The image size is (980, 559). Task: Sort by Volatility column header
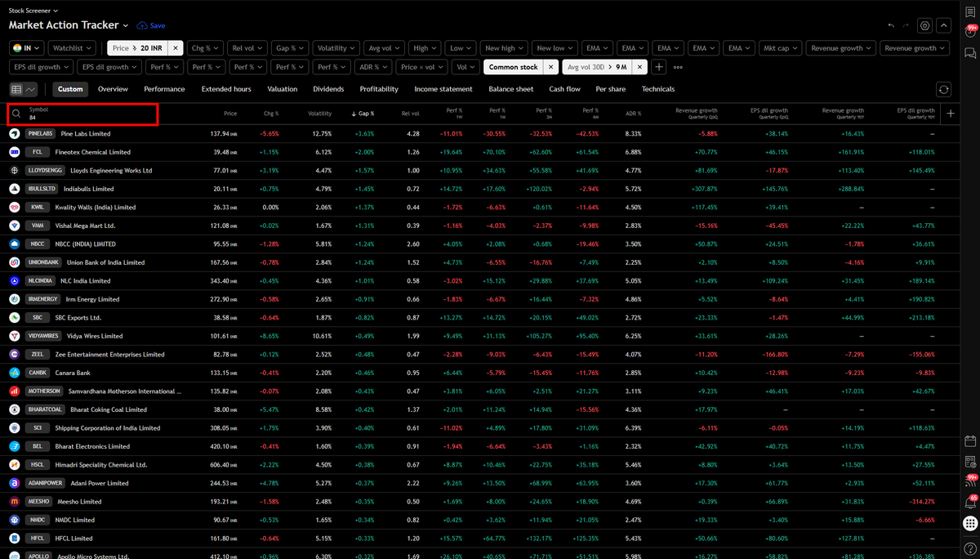[x=320, y=114]
